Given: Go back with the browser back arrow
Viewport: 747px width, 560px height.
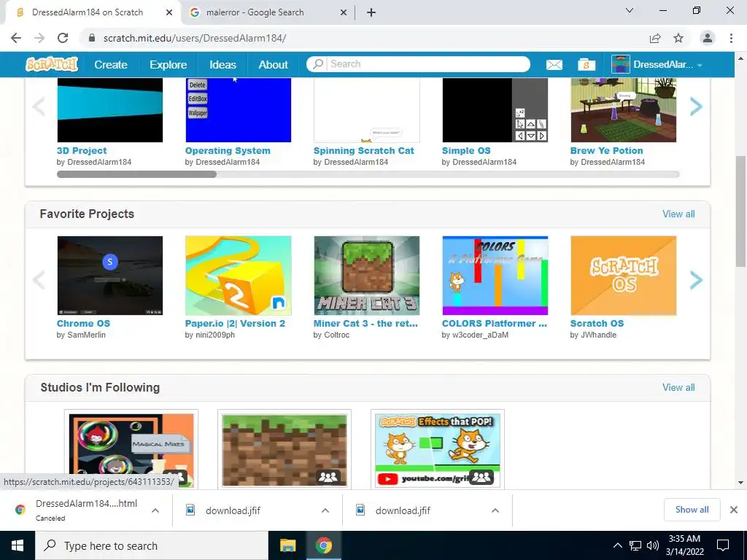Looking at the screenshot, I should coord(16,38).
